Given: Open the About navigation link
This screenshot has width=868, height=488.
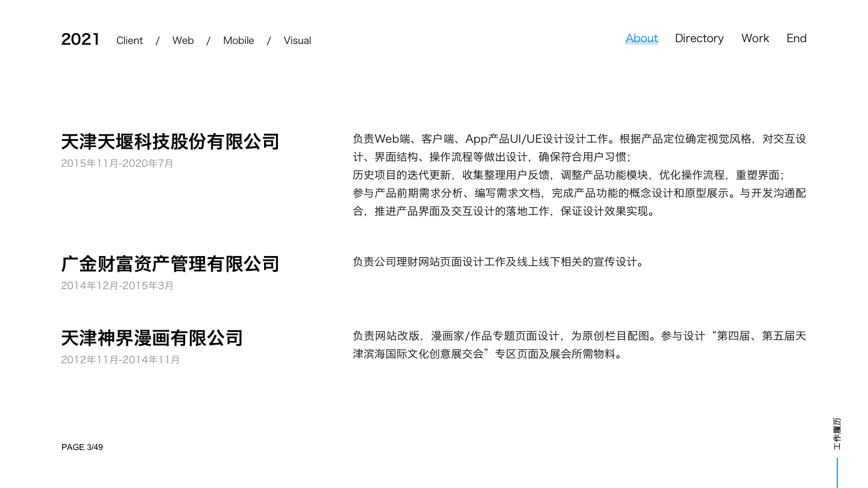Looking at the screenshot, I should (642, 38).
